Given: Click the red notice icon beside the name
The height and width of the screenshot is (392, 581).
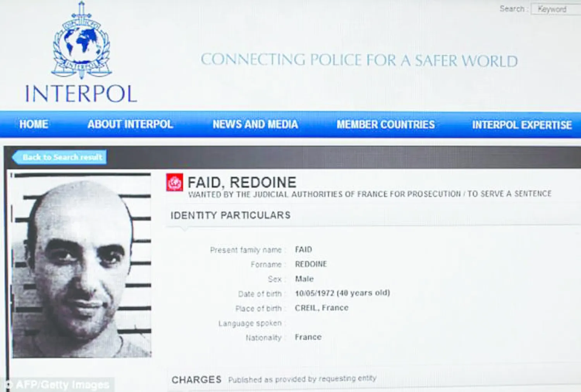Looking at the screenshot, I should [x=174, y=182].
